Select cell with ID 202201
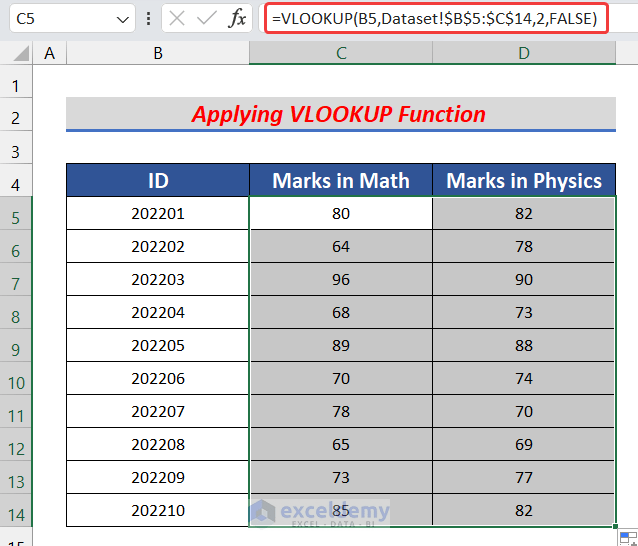 pyautogui.click(x=158, y=213)
